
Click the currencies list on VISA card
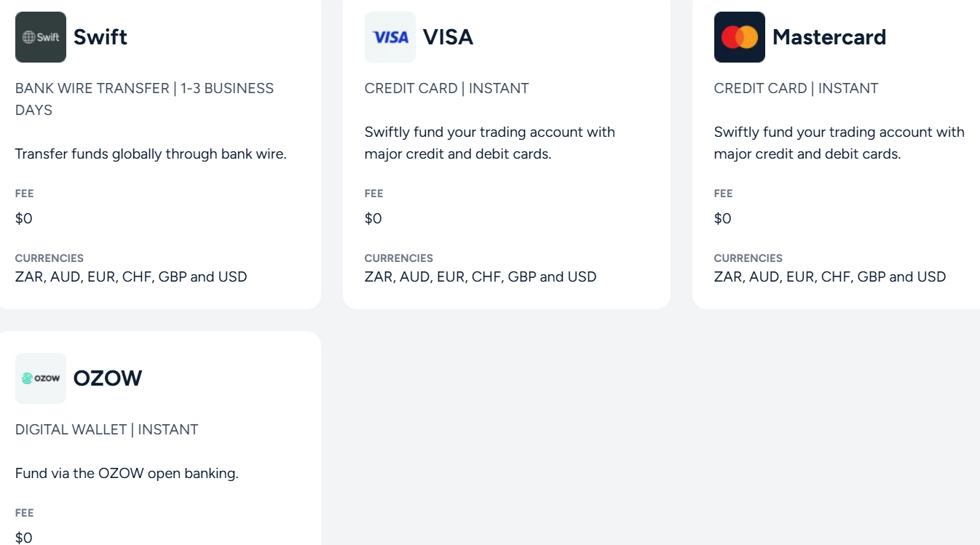point(480,277)
